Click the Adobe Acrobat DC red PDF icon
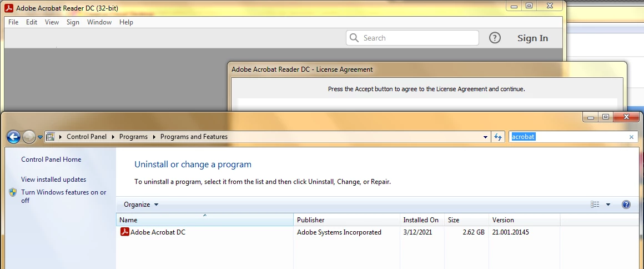 (125, 232)
